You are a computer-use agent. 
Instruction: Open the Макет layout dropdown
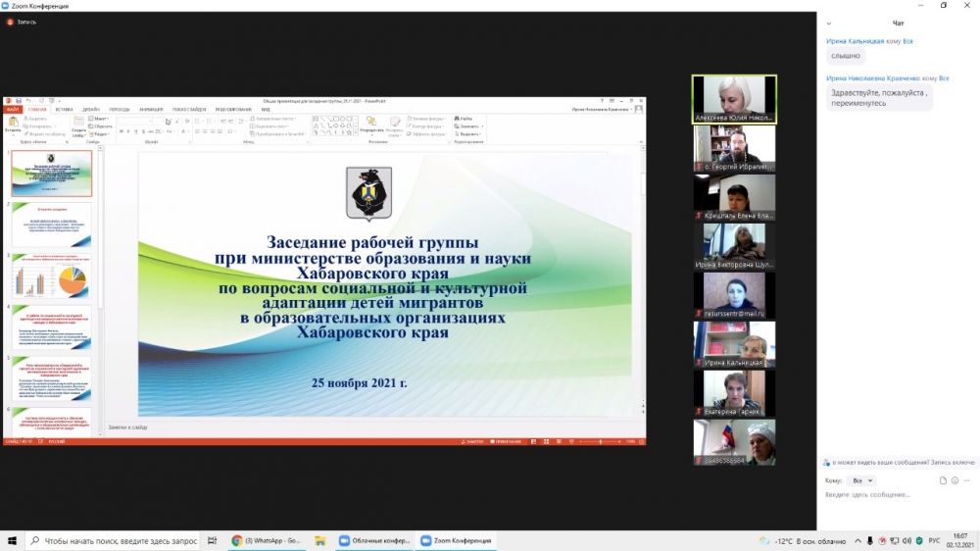coord(99,119)
